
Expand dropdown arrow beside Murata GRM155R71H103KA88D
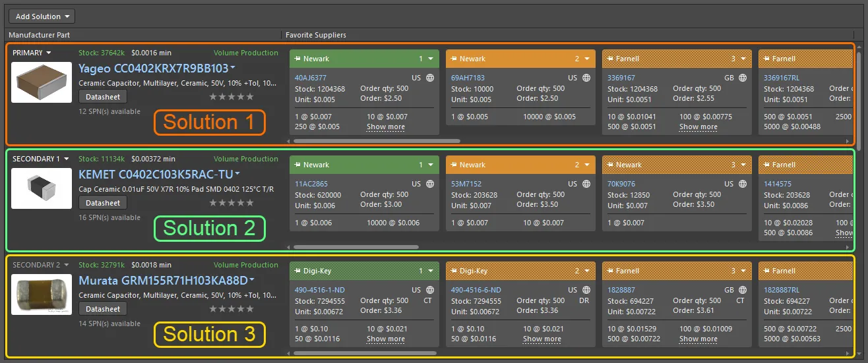click(x=252, y=281)
